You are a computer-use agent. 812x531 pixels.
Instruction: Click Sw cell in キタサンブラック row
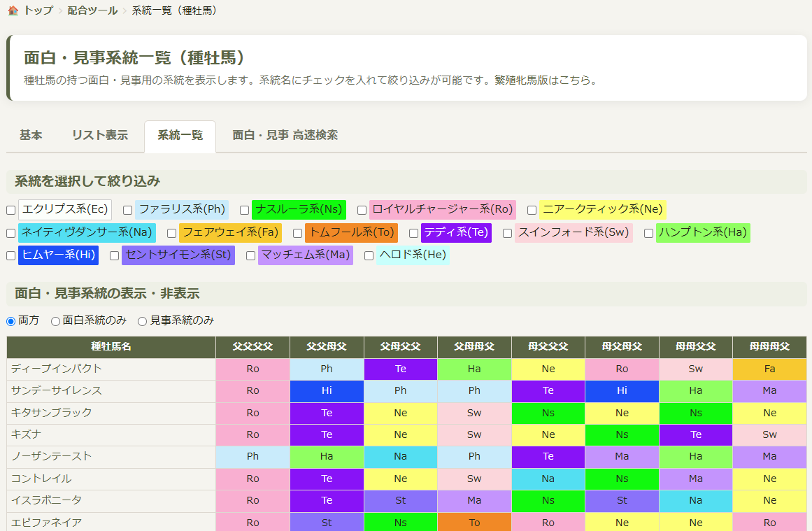point(474,413)
